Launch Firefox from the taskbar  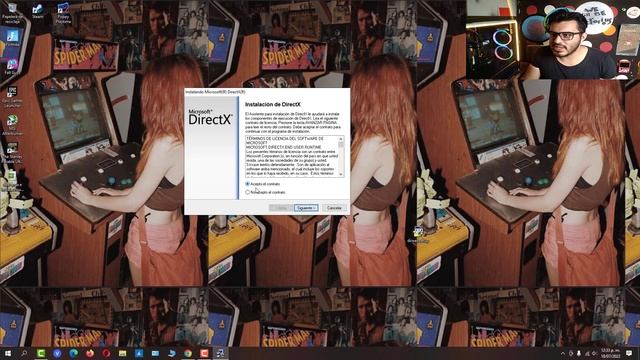(90, 353)
